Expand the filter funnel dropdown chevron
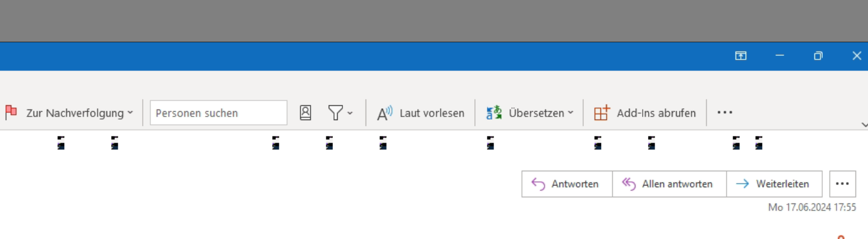 (x=350, y=113)
